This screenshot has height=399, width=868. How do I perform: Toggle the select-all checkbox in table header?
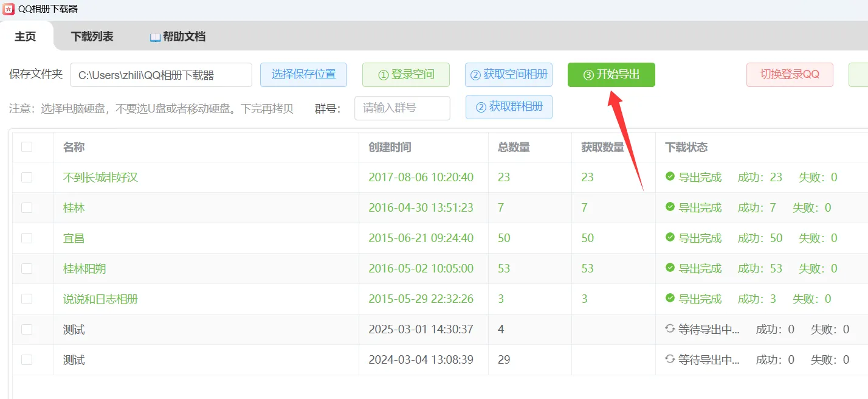[x=27, y=147]
